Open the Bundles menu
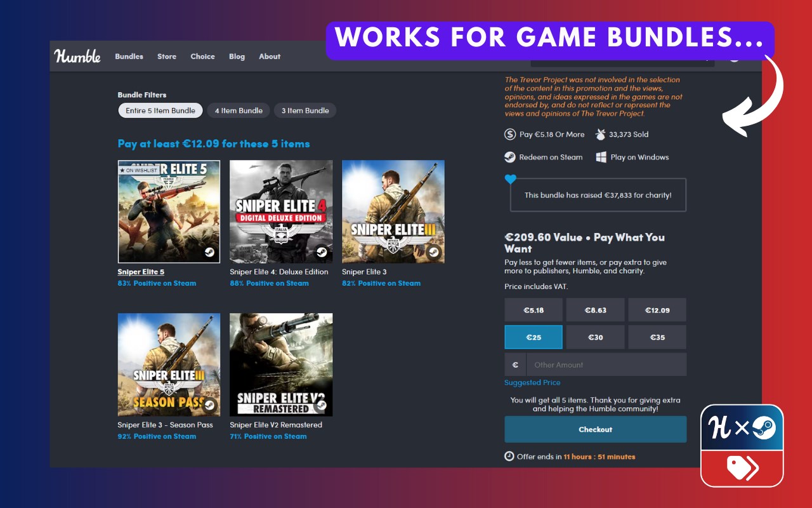 [x=129, y=57]
